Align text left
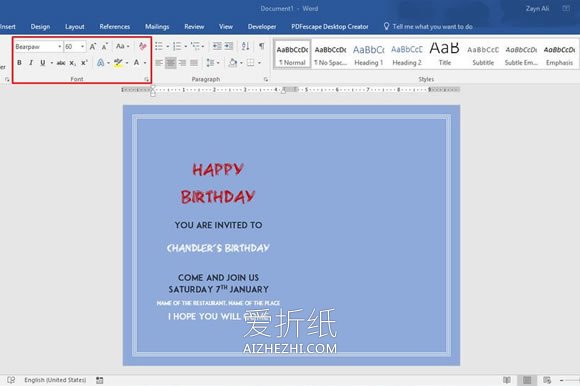The image size is (580, 386). pos(159,63)
